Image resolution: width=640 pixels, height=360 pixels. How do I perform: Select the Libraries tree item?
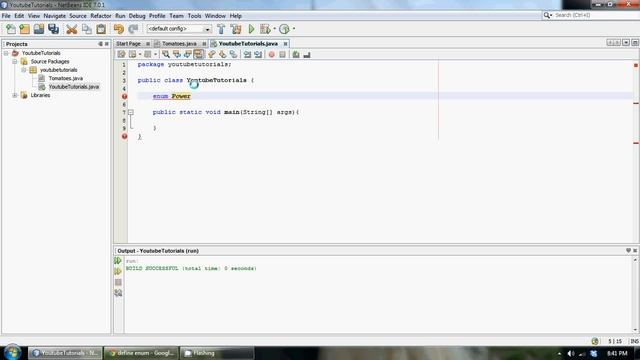40,95
